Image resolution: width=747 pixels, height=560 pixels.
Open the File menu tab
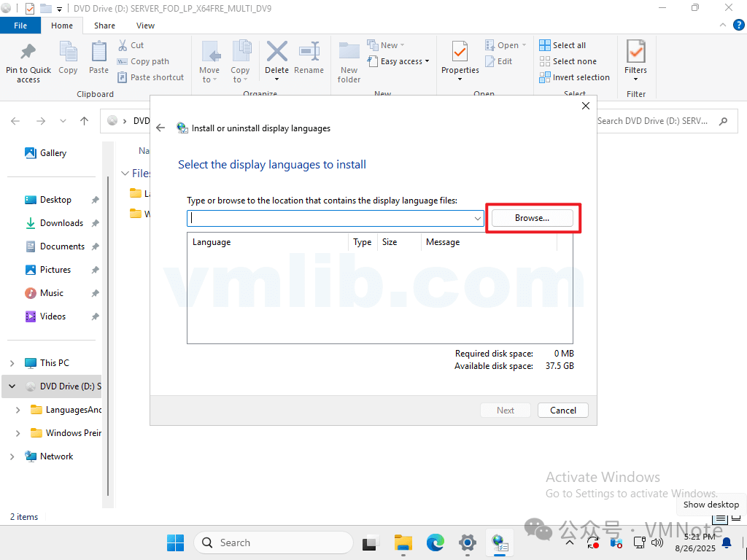pyautogui.click(x=20, y=26)
